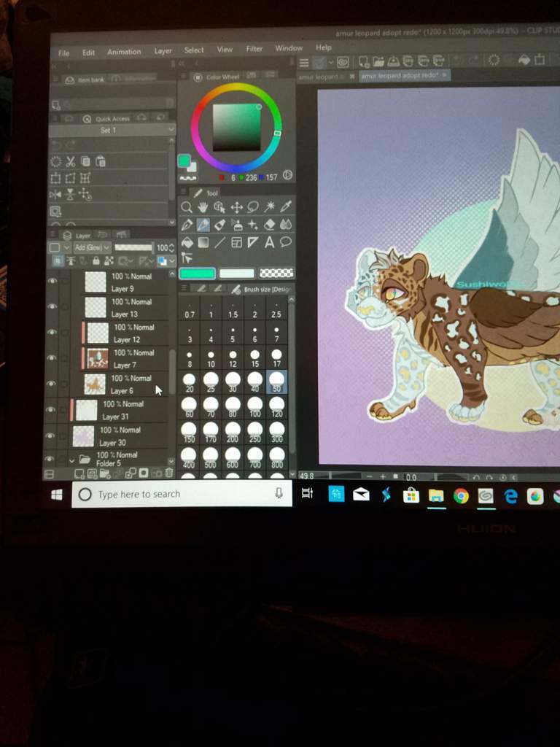The height and width of the screenshot is (747, 560).
Task: Click the layer opacity stepper arrows
Action: pos(171,248)
